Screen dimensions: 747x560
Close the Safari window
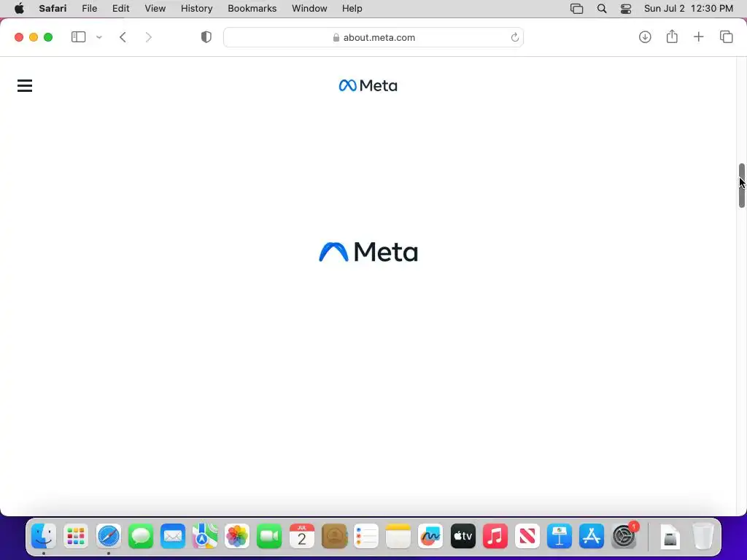(19, 37)
